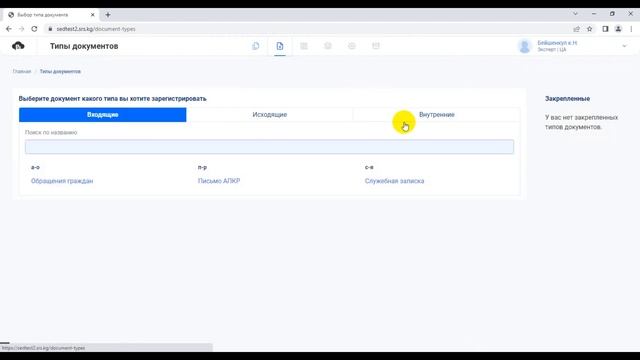Viewport: 640px width, 360px height.
Task: Open the browser side panel icon
Action: pos(605,29)
